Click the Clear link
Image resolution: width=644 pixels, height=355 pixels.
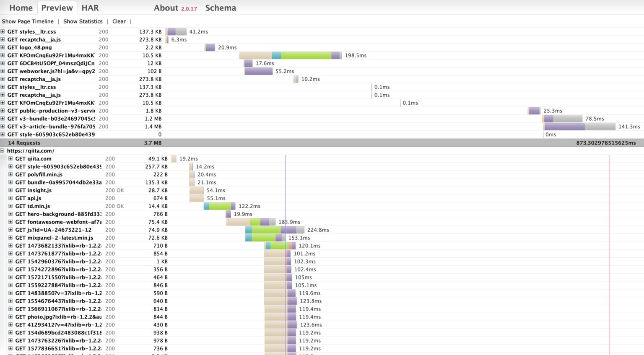[119, 21]
